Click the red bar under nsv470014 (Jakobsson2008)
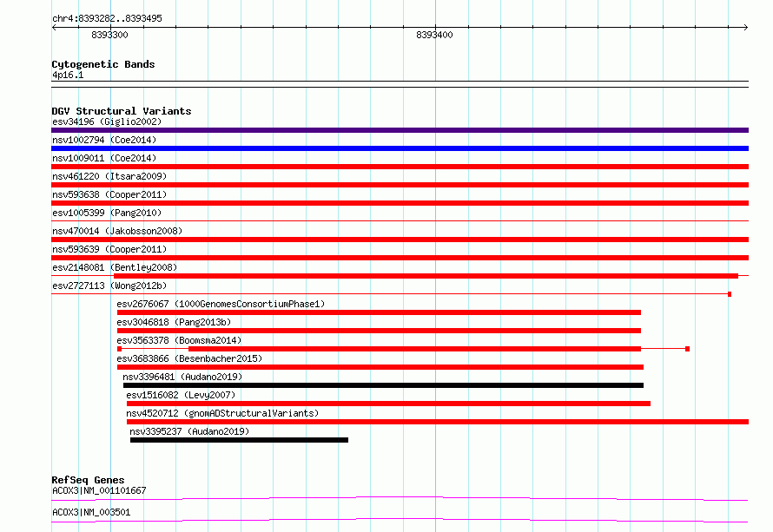This screenshot has height=532, width=773. [x=400, y=240]
